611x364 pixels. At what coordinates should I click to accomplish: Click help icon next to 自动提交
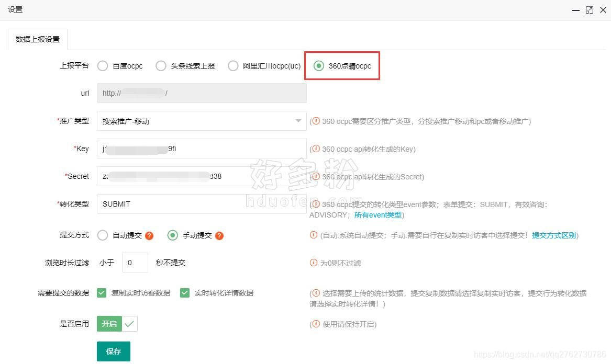click(149, 236)
